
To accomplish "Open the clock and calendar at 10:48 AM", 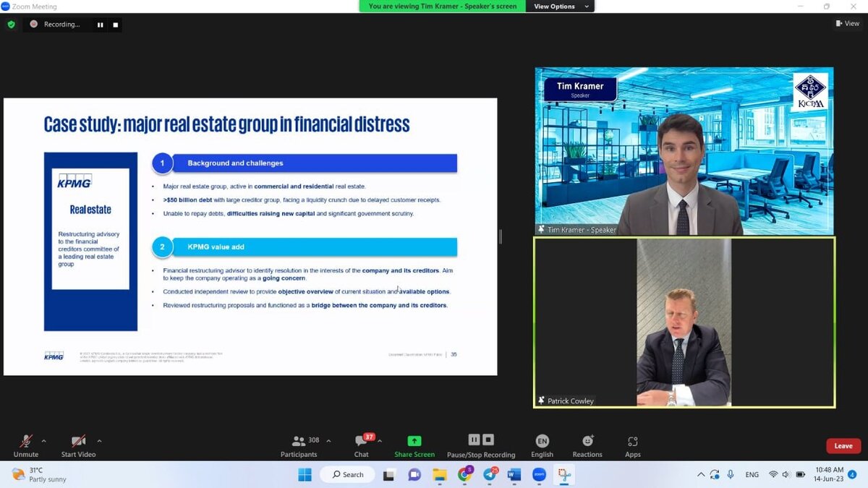I will 827,474.
